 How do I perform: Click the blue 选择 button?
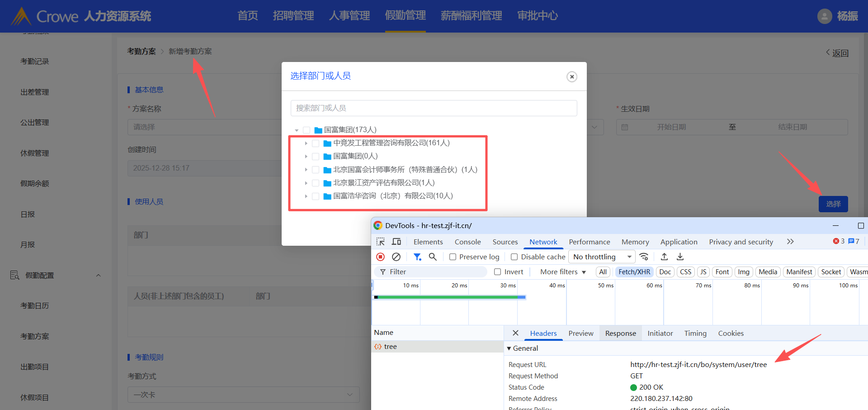click(833, 204)
